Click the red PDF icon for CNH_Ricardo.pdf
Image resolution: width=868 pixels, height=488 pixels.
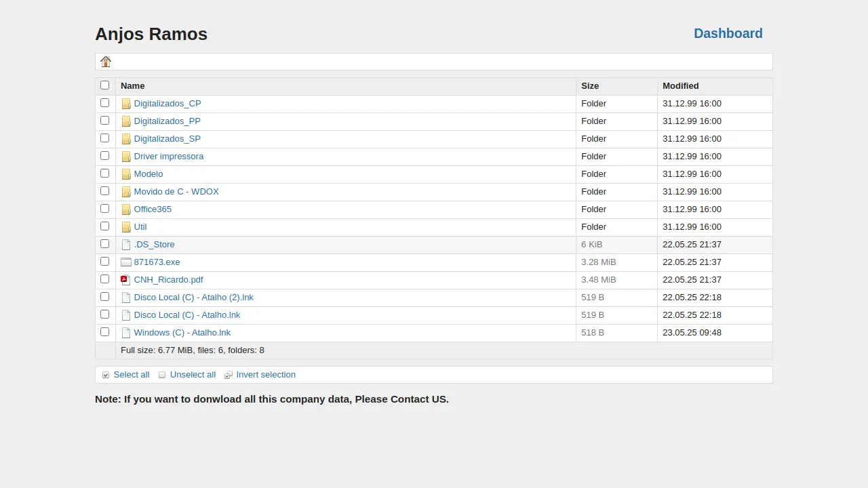125,280
